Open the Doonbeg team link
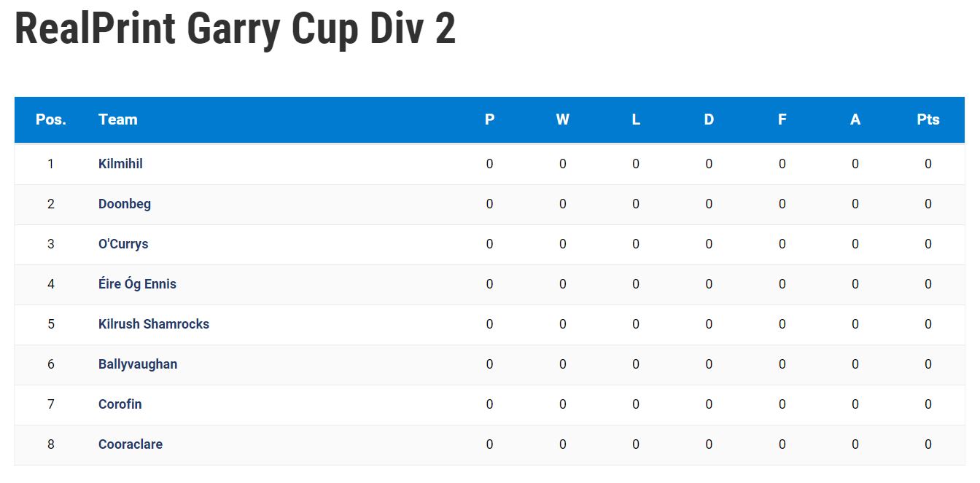 pos(125,204)
